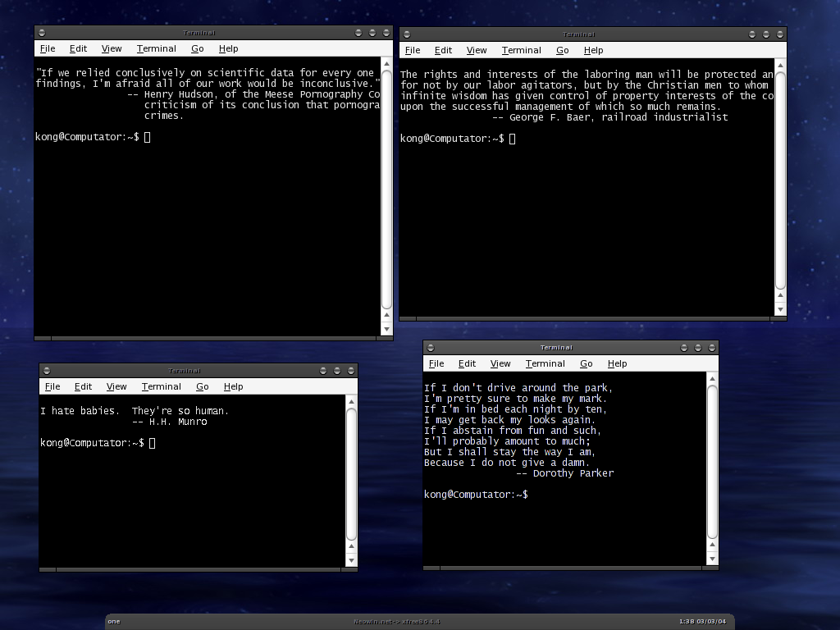Click prompt line in H.H. Munro terminal
The height and width of the screenshot is (630, 840).
pyautogui.click(x=98, y=443)
